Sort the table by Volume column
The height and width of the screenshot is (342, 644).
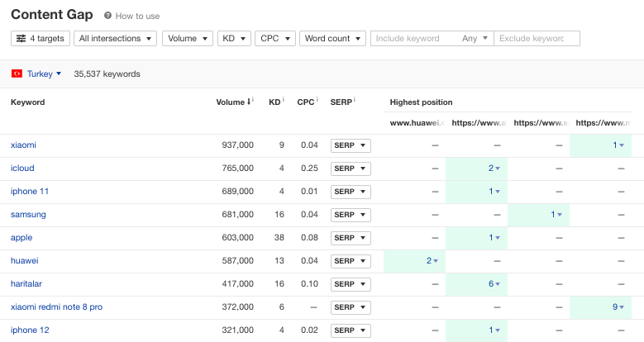coord(233,102)
